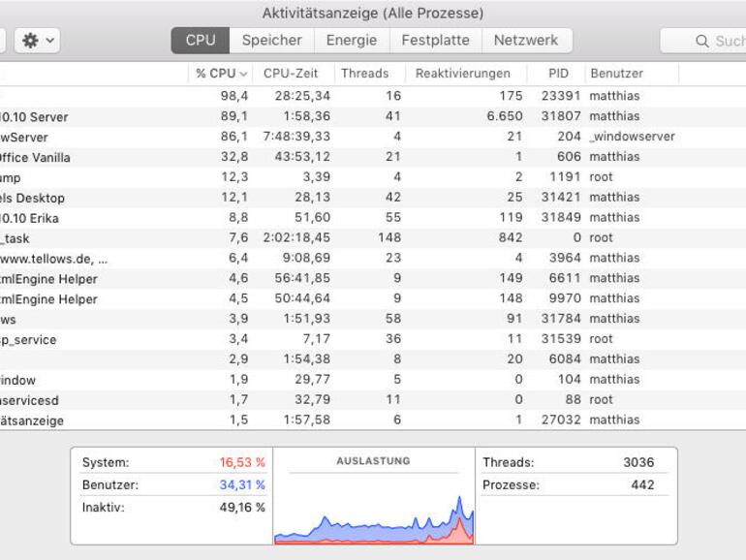The image size is (746, 560).
Task: Click the search field magnifier
Action: (702, 41)
